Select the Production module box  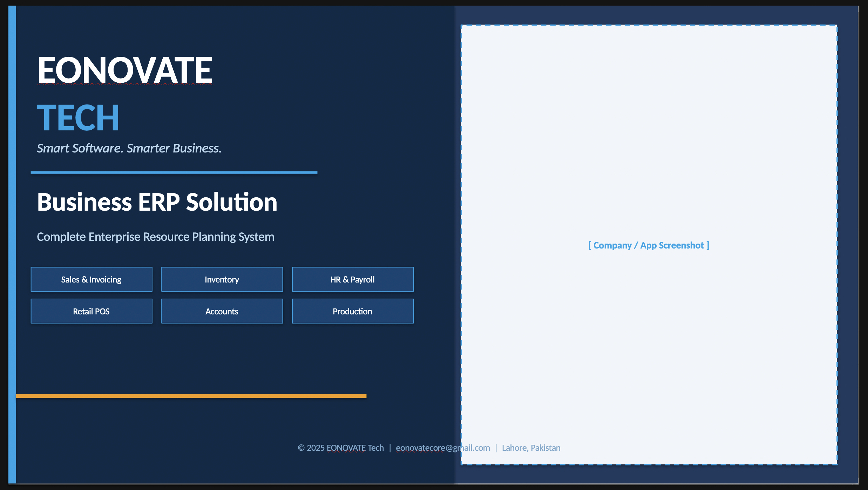353,311
